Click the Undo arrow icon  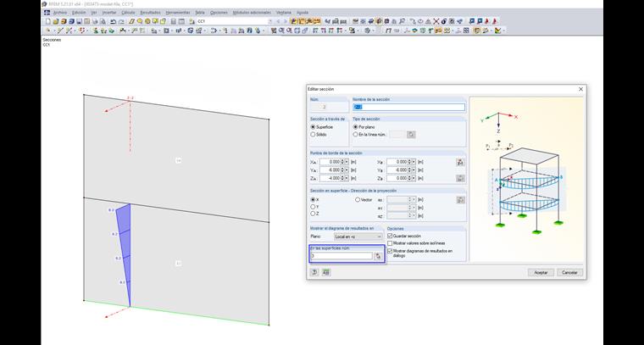coord(113,21)
